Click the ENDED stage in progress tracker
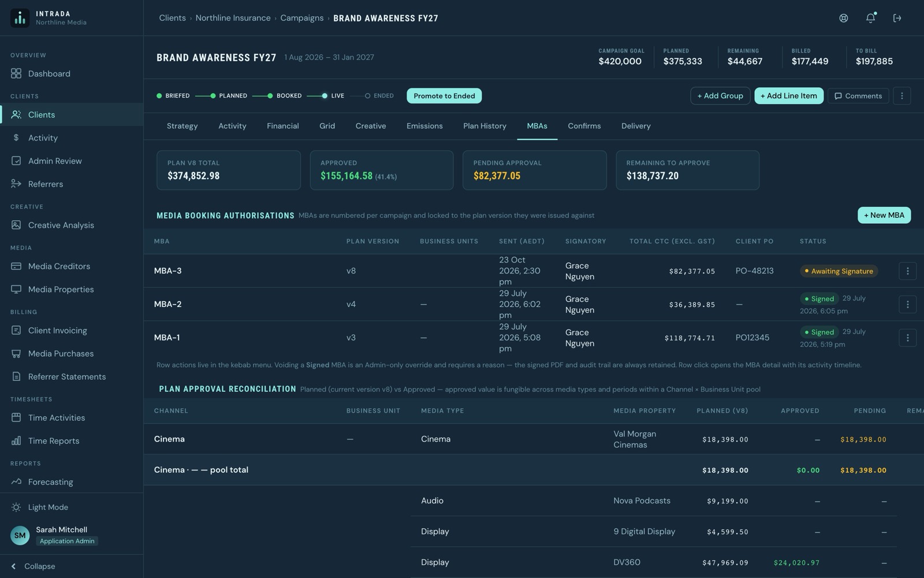924x578 pixels. (379, 96)
